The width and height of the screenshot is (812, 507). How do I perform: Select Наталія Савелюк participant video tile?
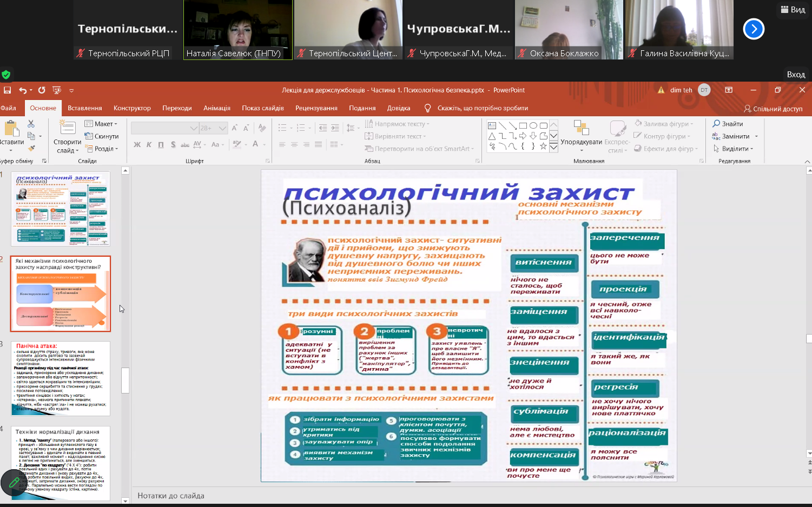tap(238, 30)
